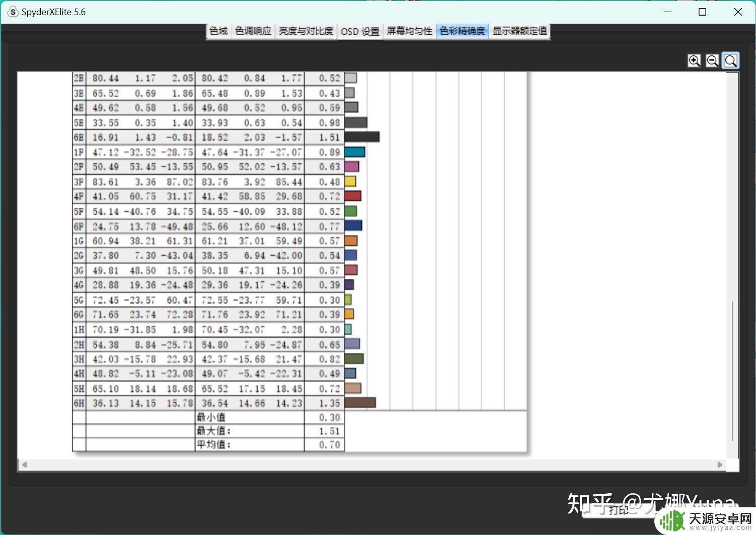Open the 显示器额定值 tab
The image size is (756, 535).
coord(519,31)
